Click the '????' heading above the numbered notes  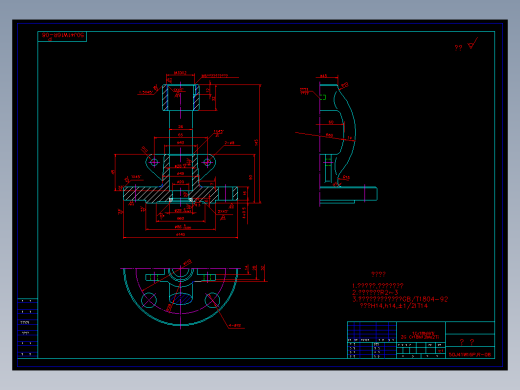[378, 274]
